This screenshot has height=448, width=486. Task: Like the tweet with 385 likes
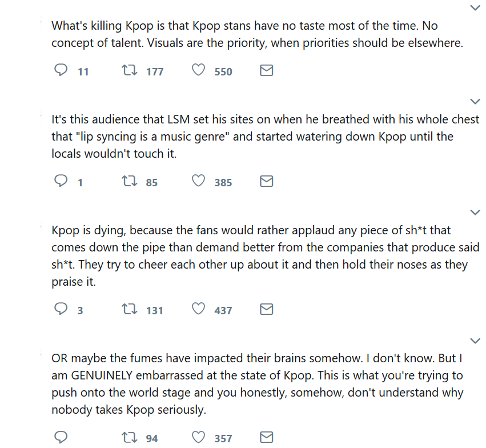[198, 182]
